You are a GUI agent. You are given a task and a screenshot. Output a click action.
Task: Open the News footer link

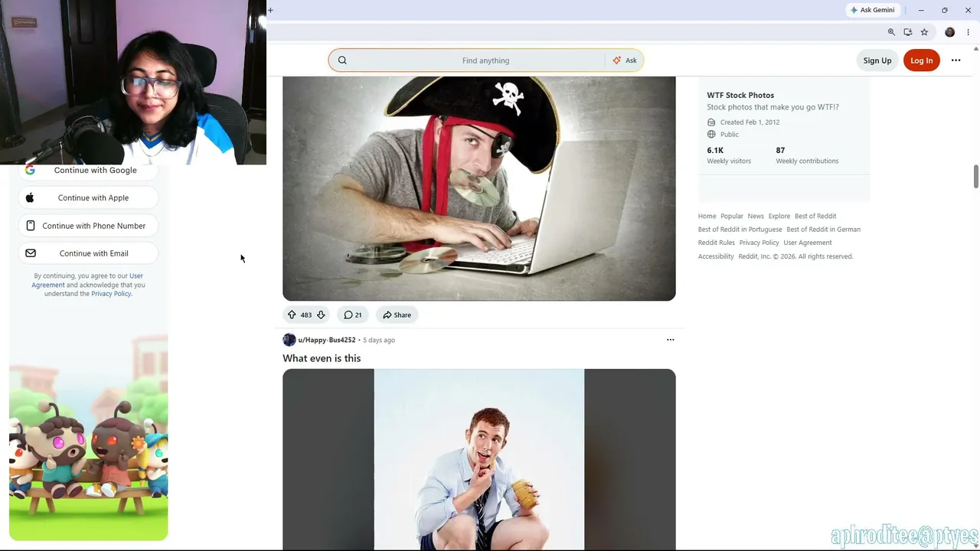tap(756, 216)
